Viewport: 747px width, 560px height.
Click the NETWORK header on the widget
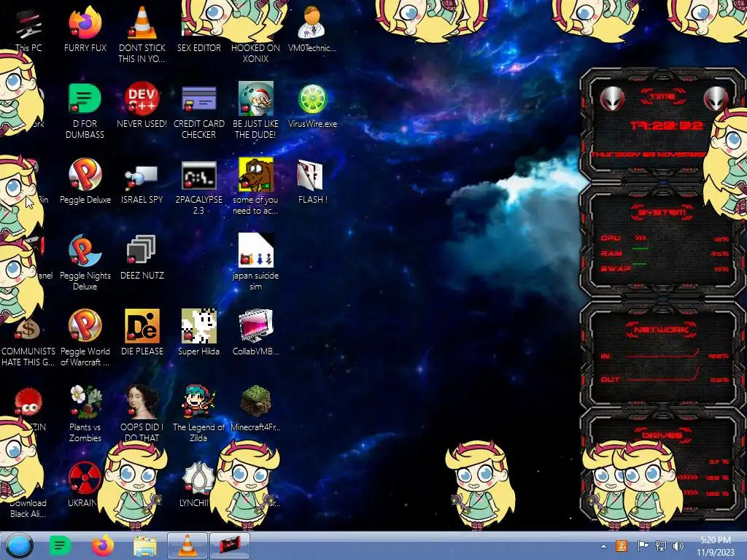(x=662, y=330)
